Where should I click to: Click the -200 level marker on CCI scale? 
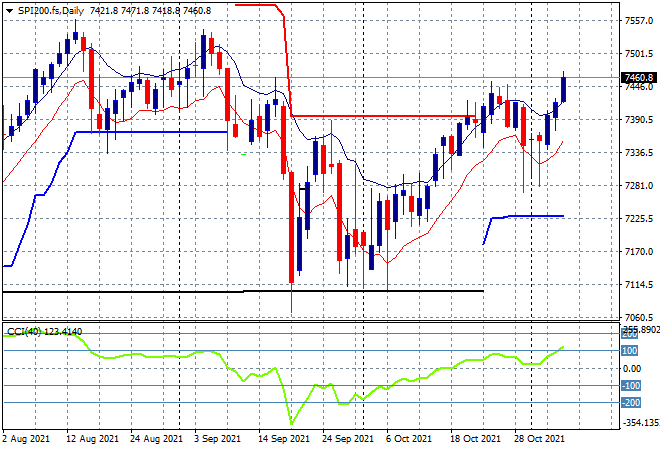click(631, 403)
